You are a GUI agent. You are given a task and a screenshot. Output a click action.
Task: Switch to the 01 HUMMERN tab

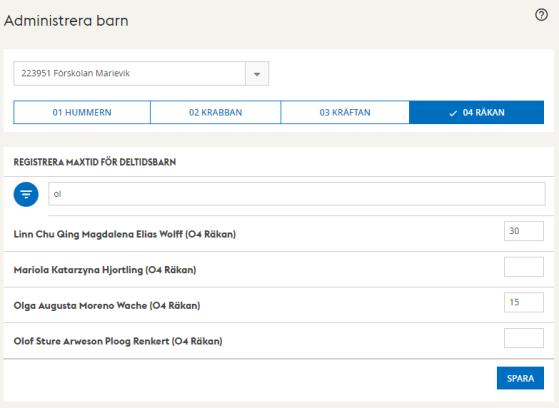click(x=82, y=112)
